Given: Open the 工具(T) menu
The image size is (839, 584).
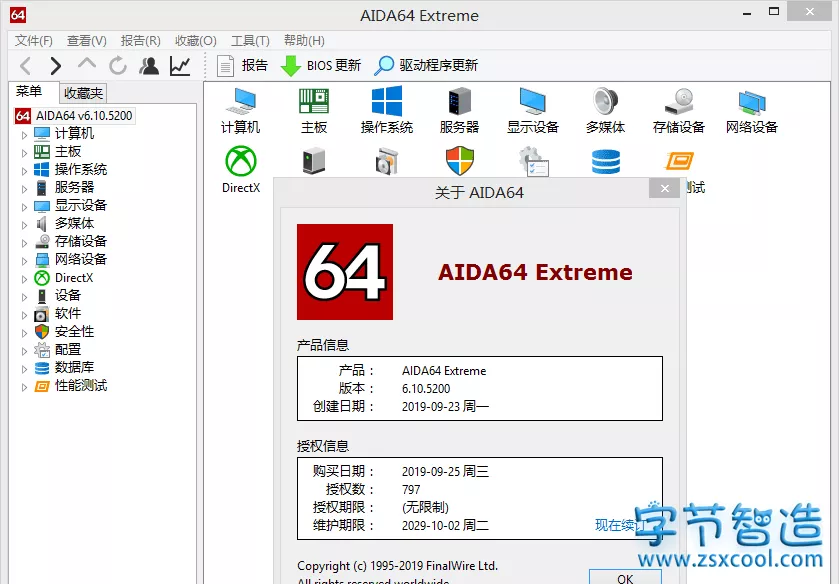Looking at the screenshot, I should coord(250,41).
